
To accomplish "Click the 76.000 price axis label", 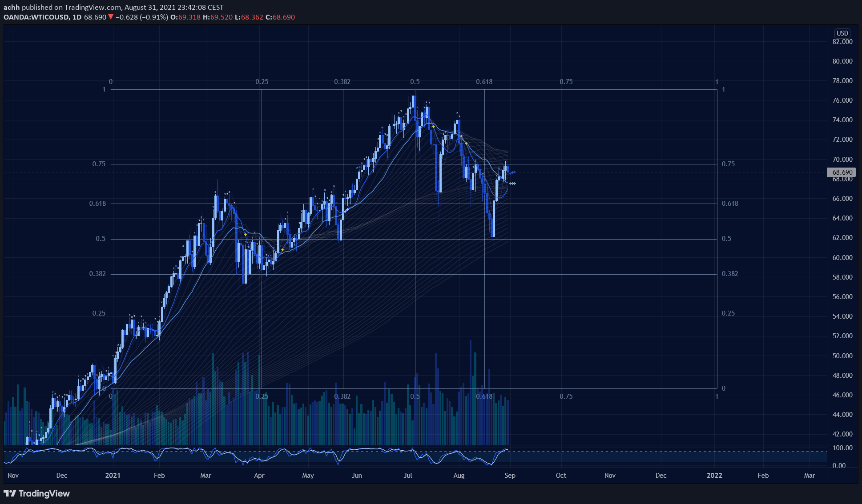I will point(842,100).
